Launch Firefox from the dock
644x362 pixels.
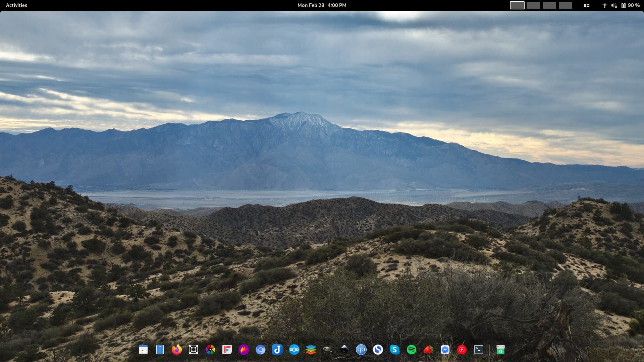pyautogui.click(x=177, y=350)
